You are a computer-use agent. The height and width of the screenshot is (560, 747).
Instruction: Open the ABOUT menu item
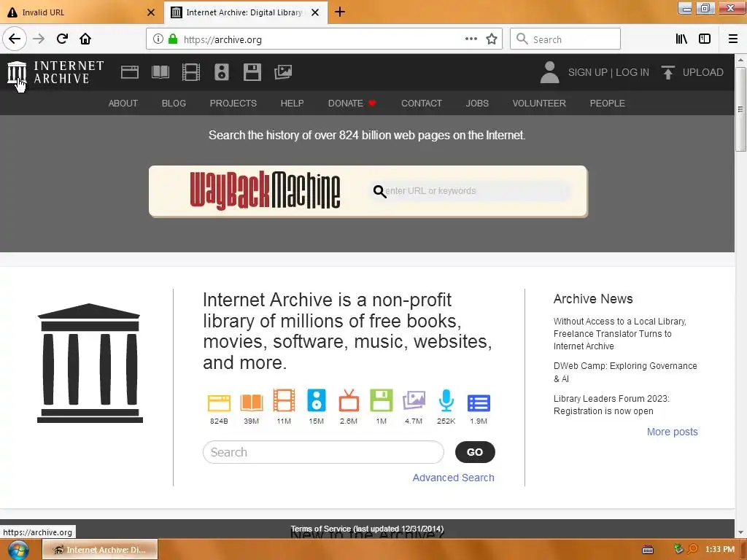pyautogui.click(x=123, y=104)
